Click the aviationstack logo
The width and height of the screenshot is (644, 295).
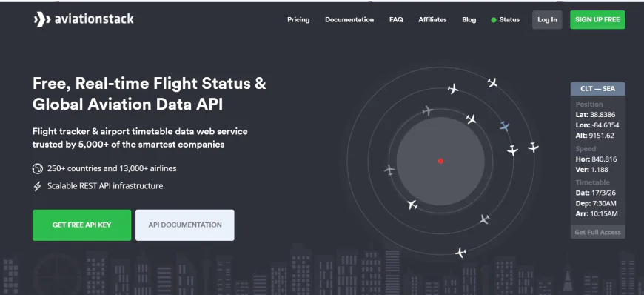[x=84, y=19]
